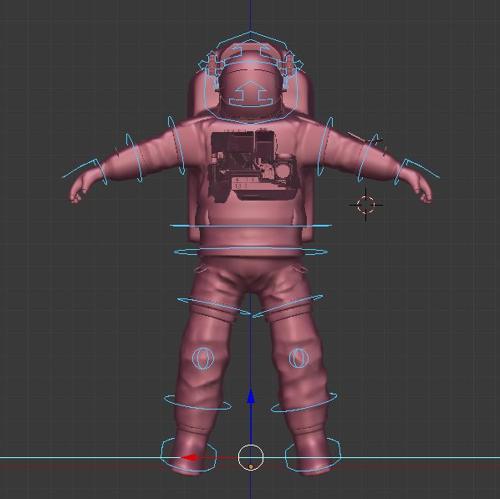The width and height of the screenshot is (500, 499).
Task: Select the shoulder ring on viewer's right arm
Action: (325, 146)
